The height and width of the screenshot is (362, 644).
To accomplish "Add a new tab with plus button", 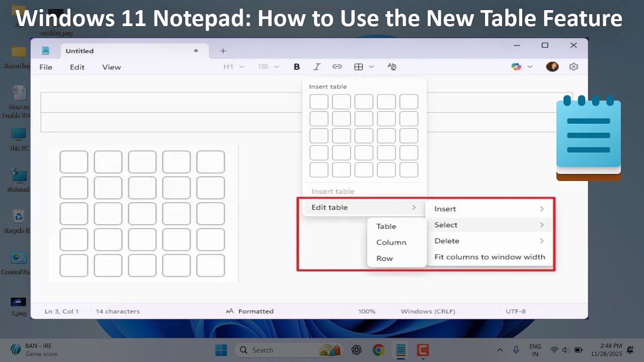I will coord(223,51).
